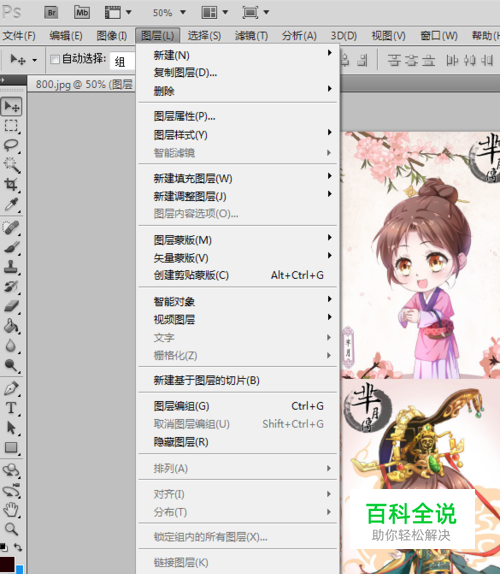The height and width of the screenshot is (574, 500).
Task: Choose 图层编组(G) menu entry
Action: (x=238, y=406)
